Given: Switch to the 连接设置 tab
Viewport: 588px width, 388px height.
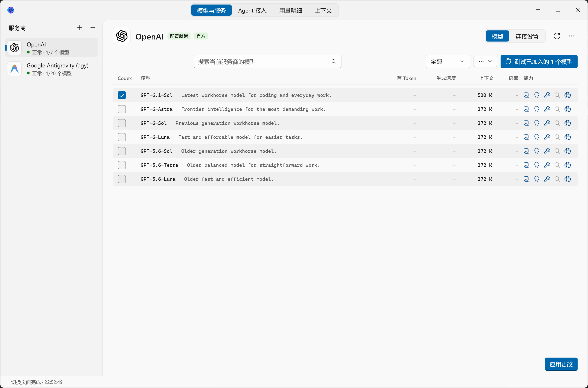Looking at the screenshot, I should point(527,36).
